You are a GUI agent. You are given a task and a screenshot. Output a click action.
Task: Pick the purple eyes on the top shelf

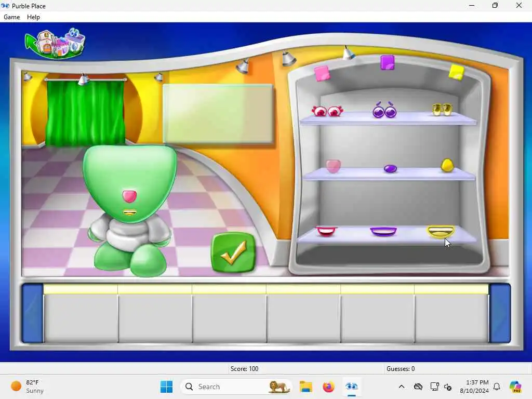384,110
